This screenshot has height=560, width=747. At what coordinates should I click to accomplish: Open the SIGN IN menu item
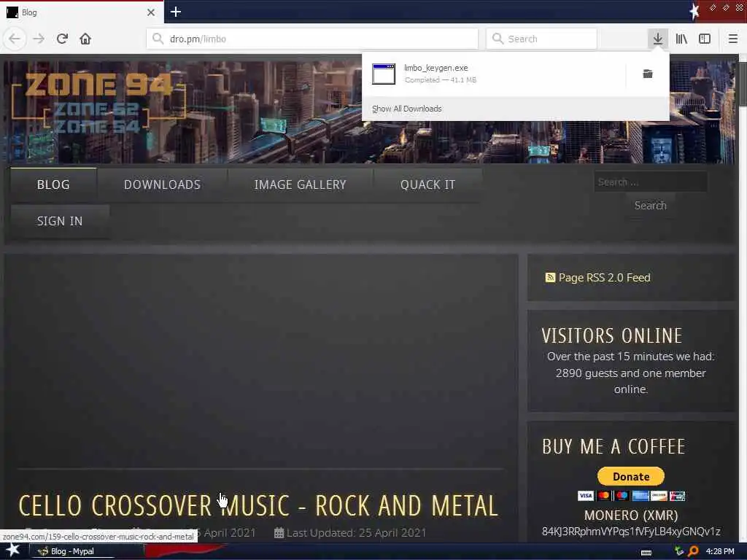click(x=60, y=222)
